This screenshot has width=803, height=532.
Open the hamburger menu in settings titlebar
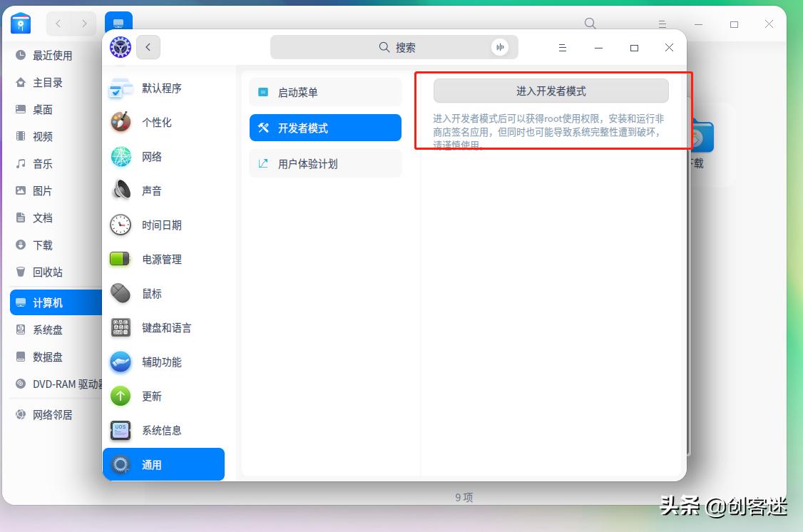pos(562,47)
